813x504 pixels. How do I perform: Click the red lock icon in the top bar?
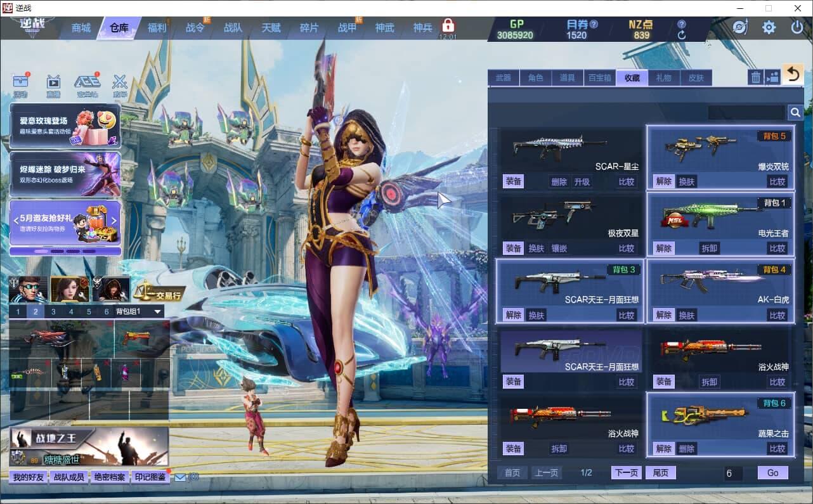(448, 26)
